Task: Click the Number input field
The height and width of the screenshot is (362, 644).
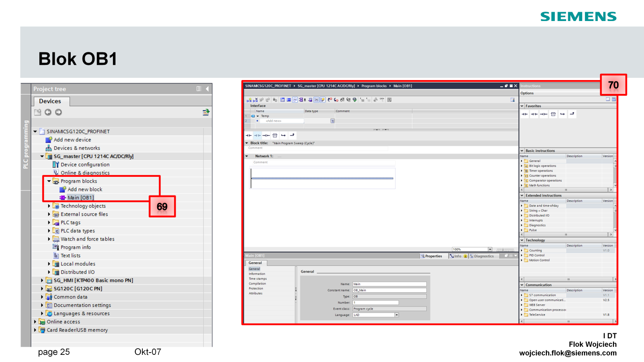Action: [x=375, y=303]
